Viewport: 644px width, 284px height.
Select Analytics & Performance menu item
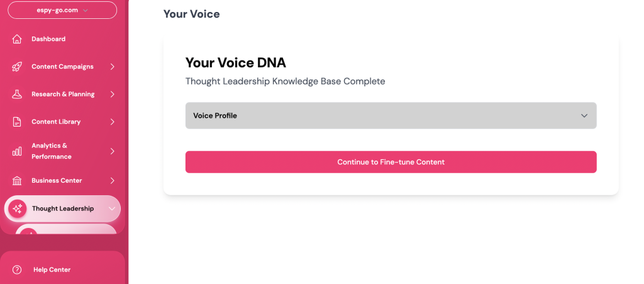point(52,151)
